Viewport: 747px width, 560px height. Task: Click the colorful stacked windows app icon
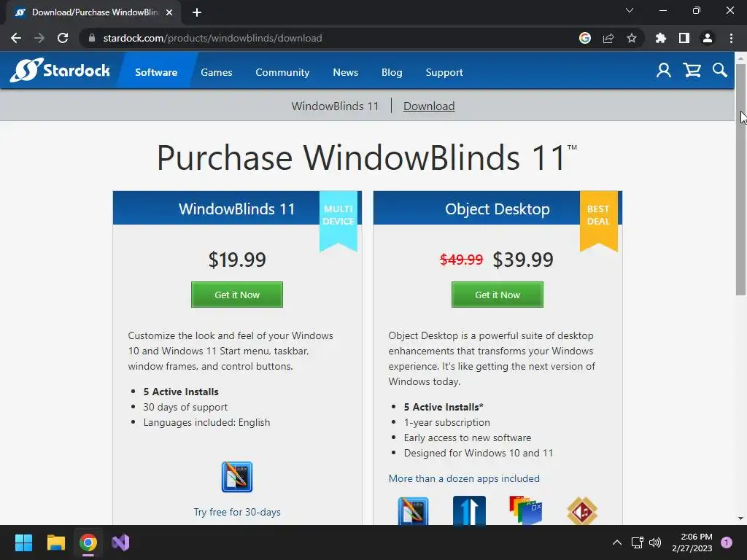525,510
